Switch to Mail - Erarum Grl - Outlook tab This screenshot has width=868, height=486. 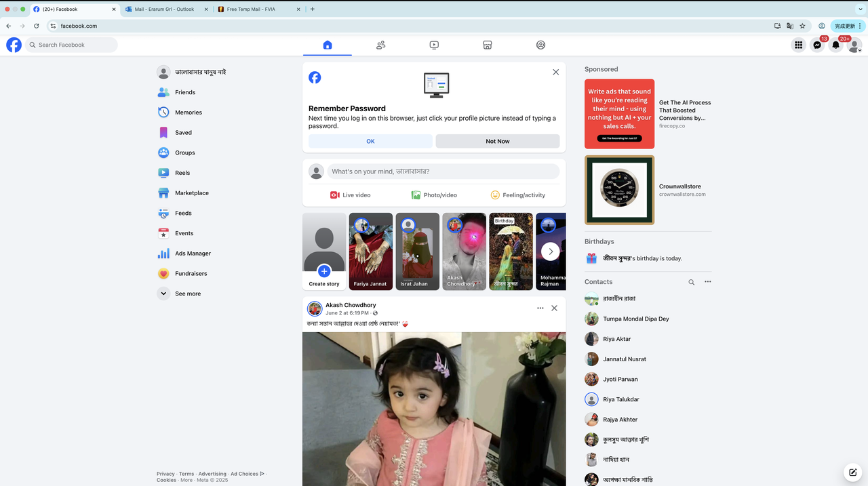click(x=165, y=9)
